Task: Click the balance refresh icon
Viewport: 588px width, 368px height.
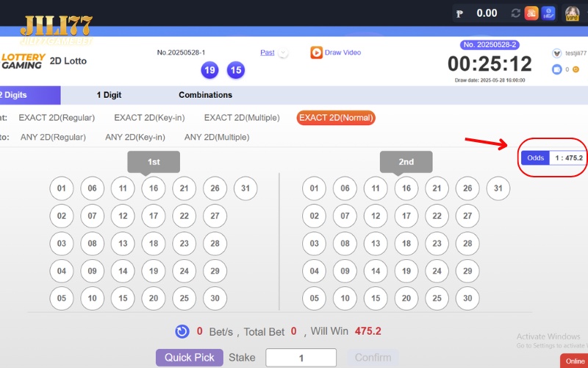Action: (x=516, y=13)
